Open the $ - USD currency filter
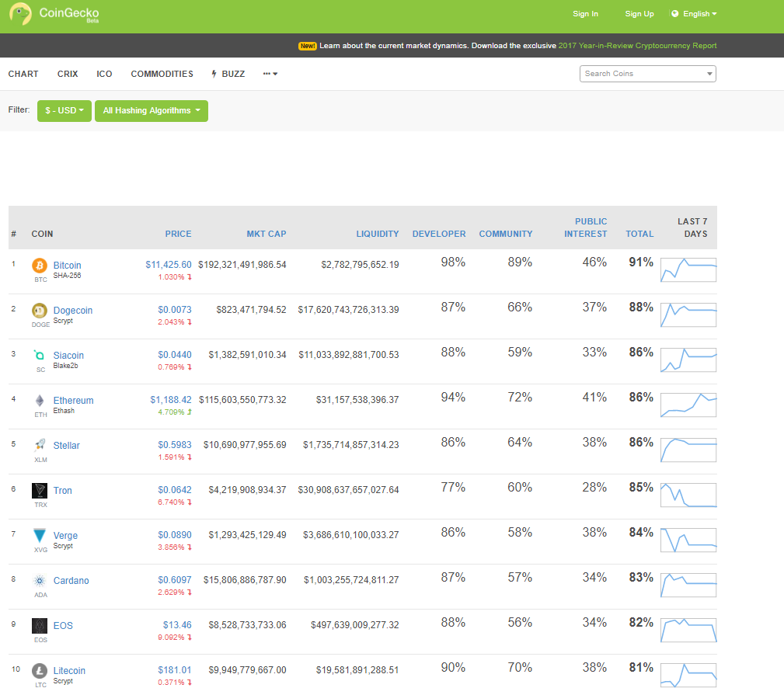Image resolution: width=784 pixels, height=695 pixels. coord(64,110)
